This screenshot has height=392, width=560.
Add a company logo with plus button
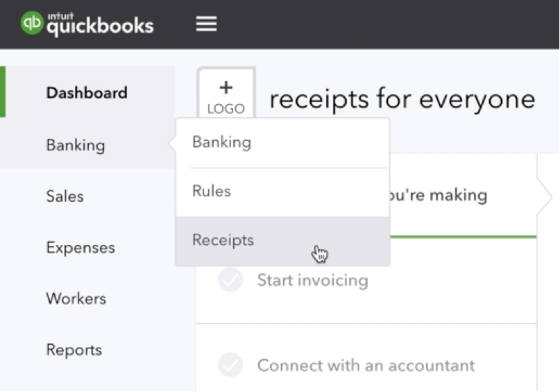pos(226,96)
